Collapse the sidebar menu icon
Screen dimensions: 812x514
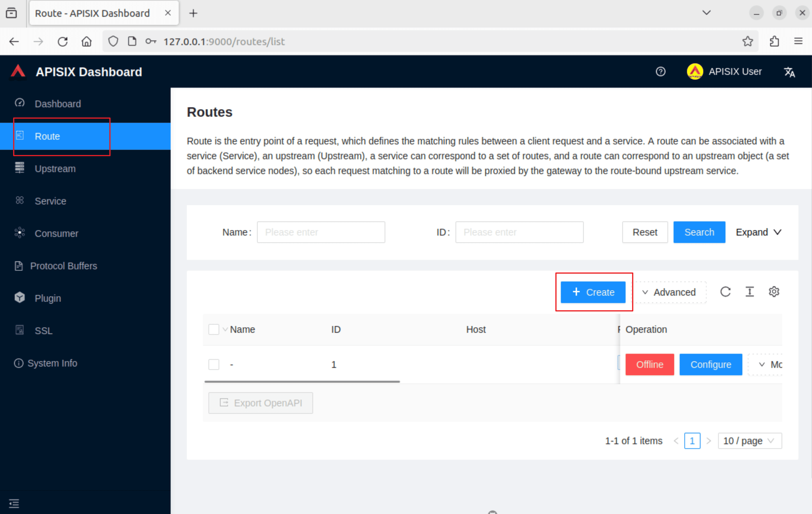coord(14,503)
